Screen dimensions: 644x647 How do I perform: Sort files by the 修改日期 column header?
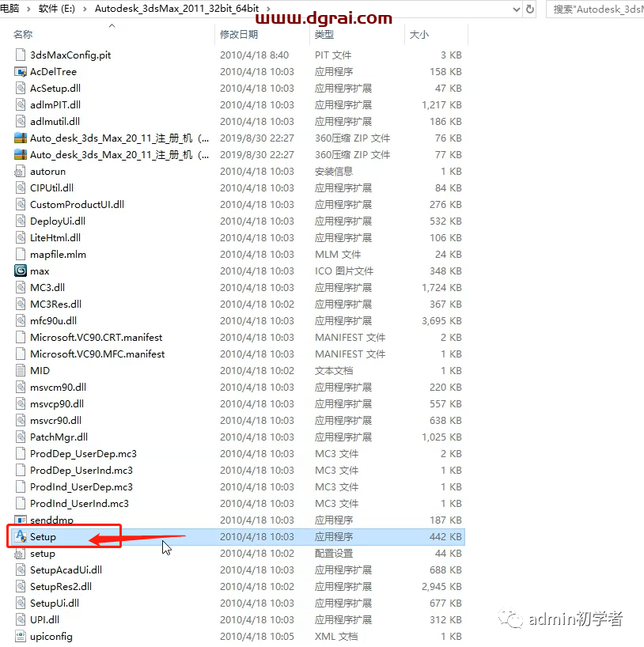point(239,35)
